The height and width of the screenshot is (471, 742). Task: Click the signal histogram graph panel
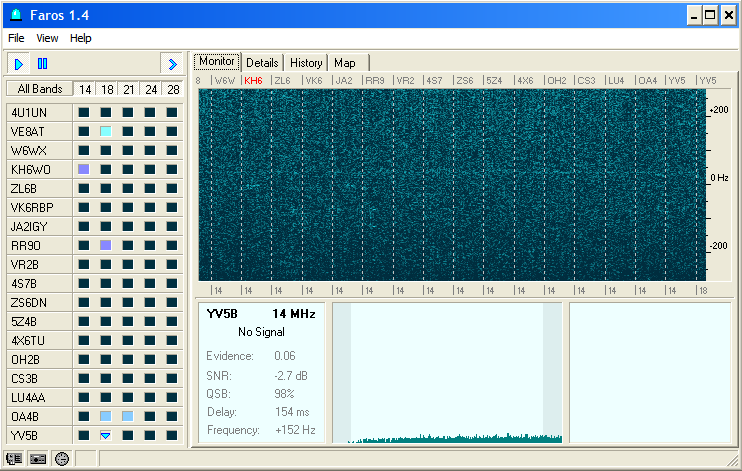tap(447, 373)
